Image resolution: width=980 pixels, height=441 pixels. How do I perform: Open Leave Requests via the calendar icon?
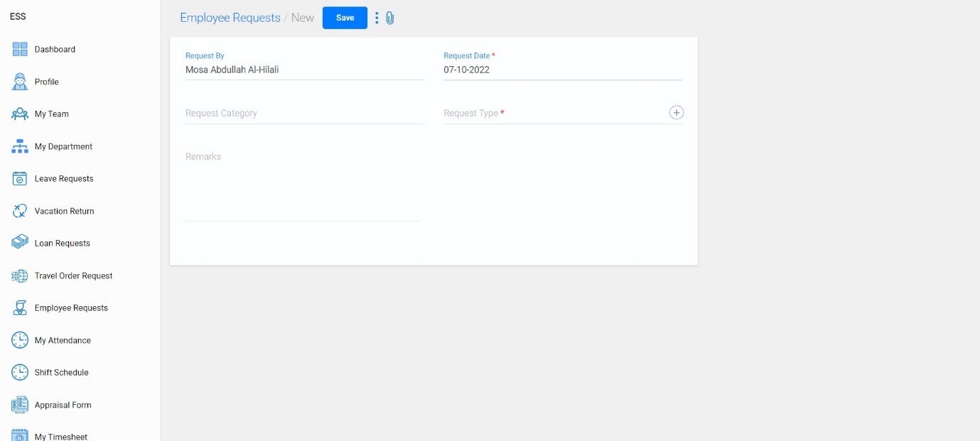(21, 178)
